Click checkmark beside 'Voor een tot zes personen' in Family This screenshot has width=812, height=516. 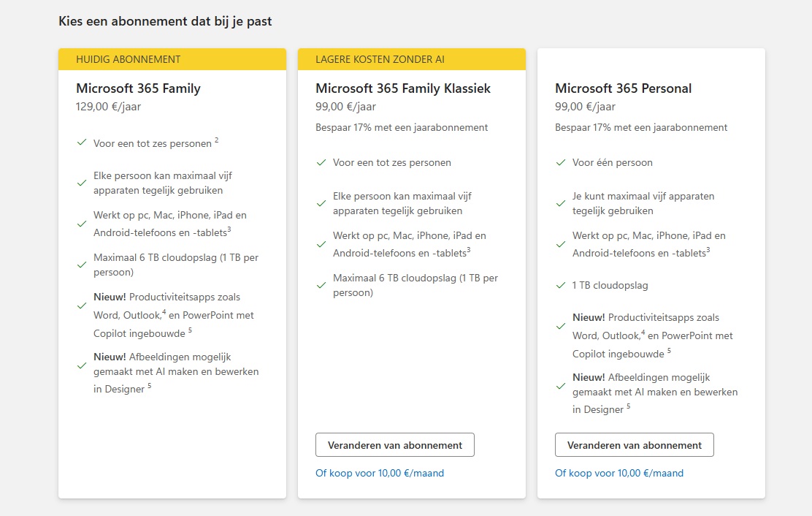click(81, 142)
